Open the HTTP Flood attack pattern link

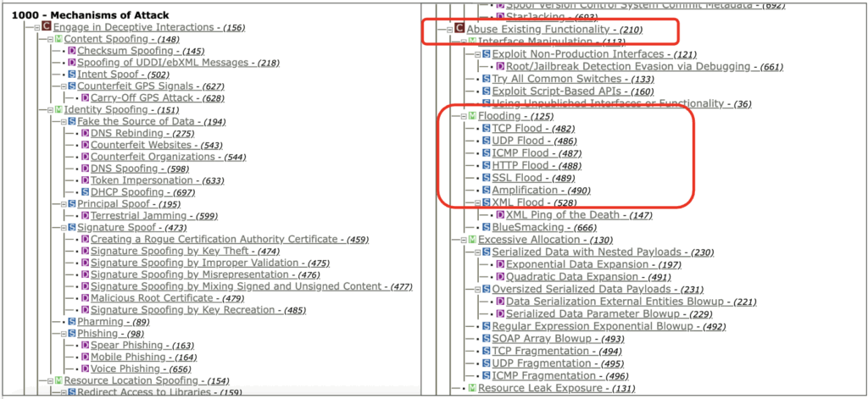click(x=520, y=166)
